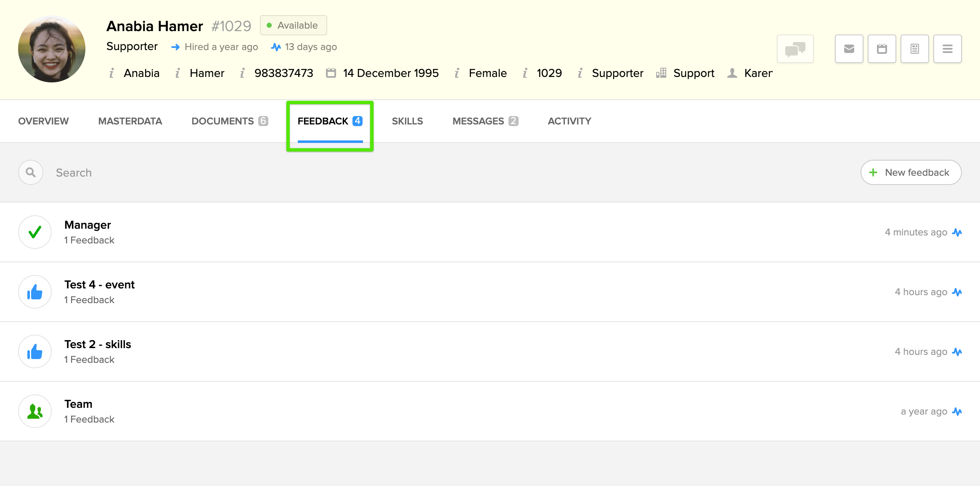Open the Available status badge
The height and width of the screenshot is (486, 980).
coord(294,25)
